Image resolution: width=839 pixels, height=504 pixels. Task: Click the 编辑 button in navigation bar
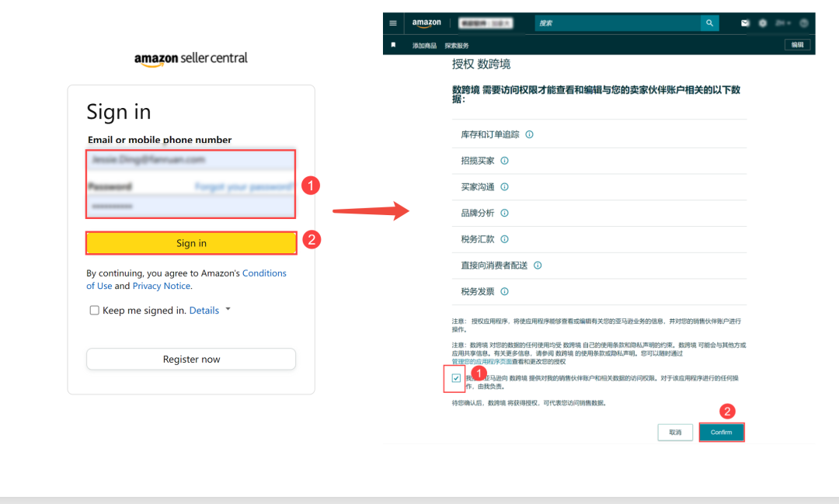797,45
